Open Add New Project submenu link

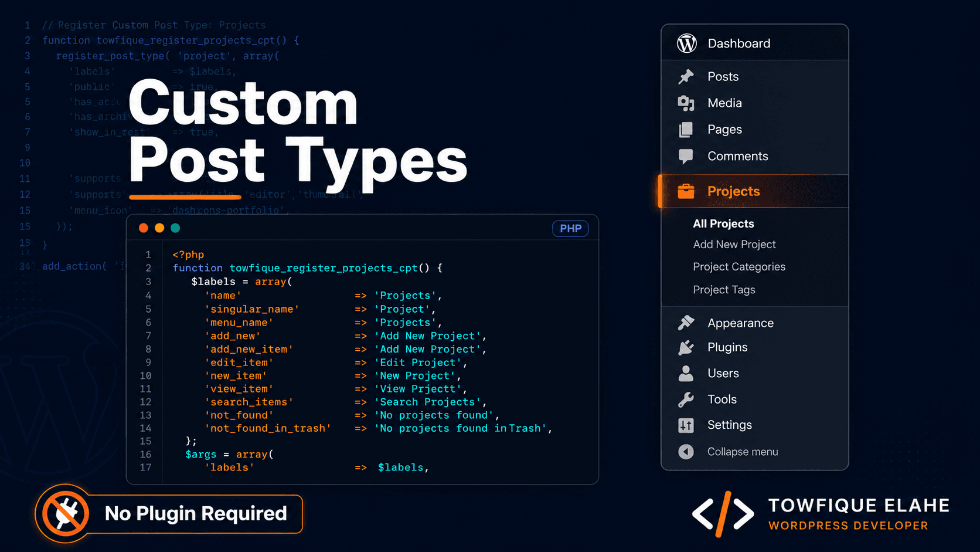click(734, 245)
